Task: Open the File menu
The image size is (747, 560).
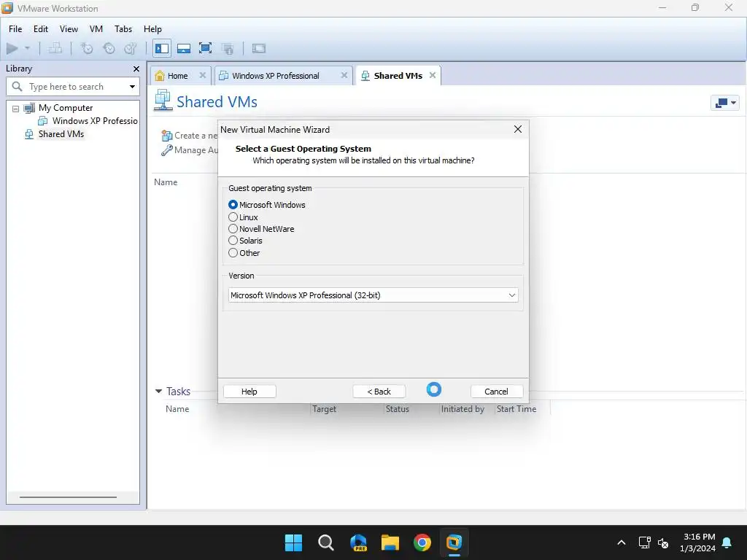Action: 15,29
